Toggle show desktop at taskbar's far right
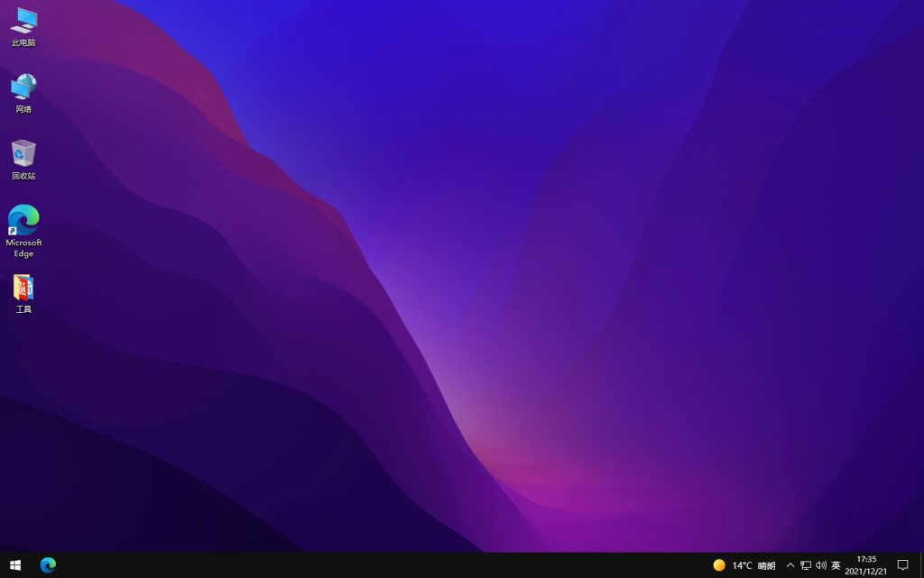The width and height of the screenshot is (924, 578). point(921,566)
